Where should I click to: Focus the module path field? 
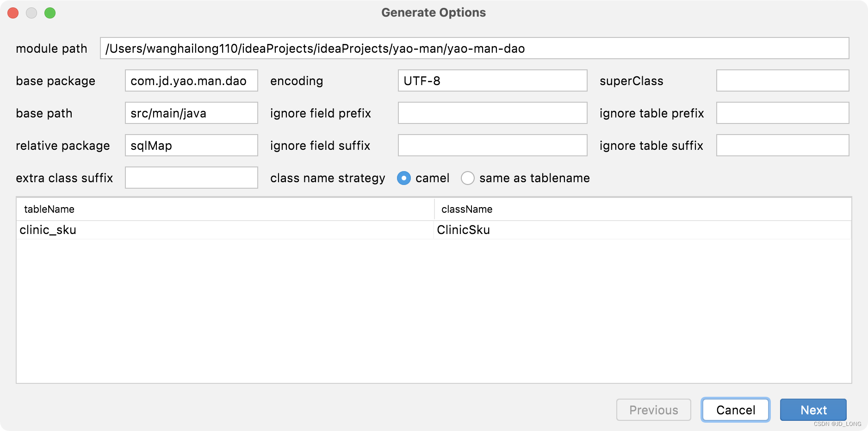[475, 48]
